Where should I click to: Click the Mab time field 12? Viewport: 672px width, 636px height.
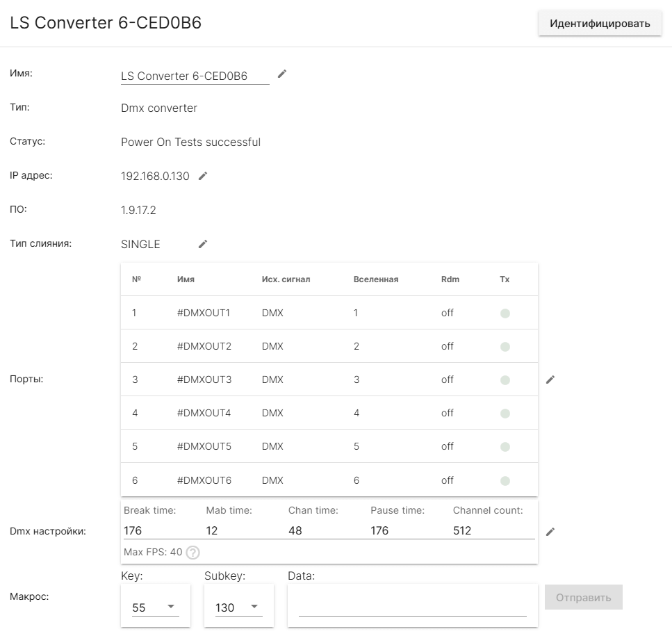point(247,530)
